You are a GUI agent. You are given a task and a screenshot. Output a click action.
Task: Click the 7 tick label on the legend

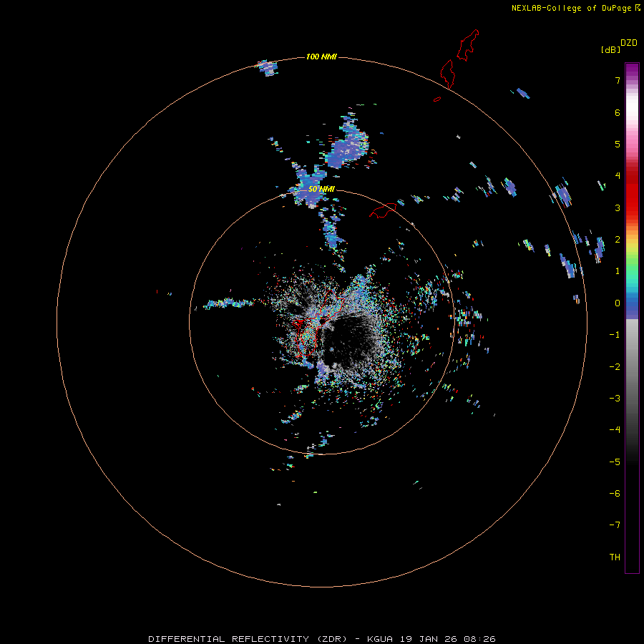pyautogui.click(x=618, y=80)
